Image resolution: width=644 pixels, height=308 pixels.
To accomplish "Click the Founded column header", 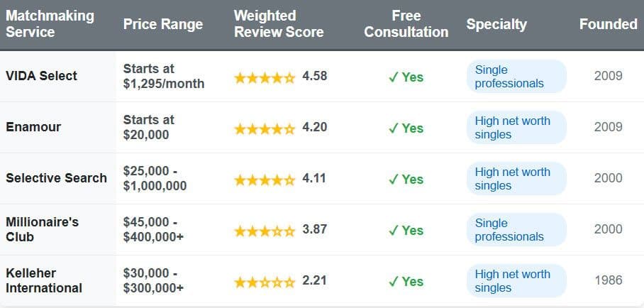I will tap(608, 24).
